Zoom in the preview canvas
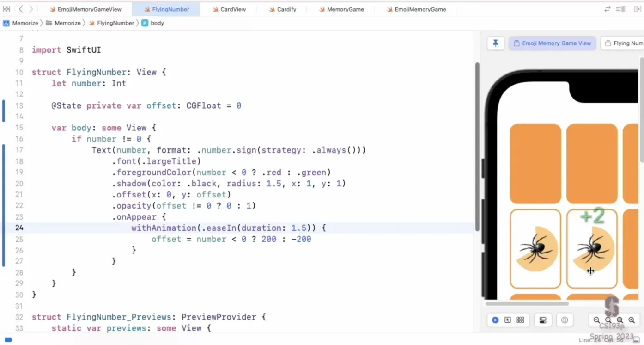The image size is (644, 345). point(632,320)
